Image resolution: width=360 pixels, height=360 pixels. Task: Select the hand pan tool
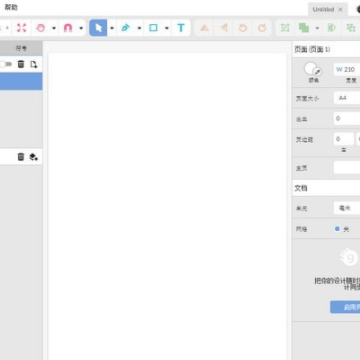click(x=40, y=28)
